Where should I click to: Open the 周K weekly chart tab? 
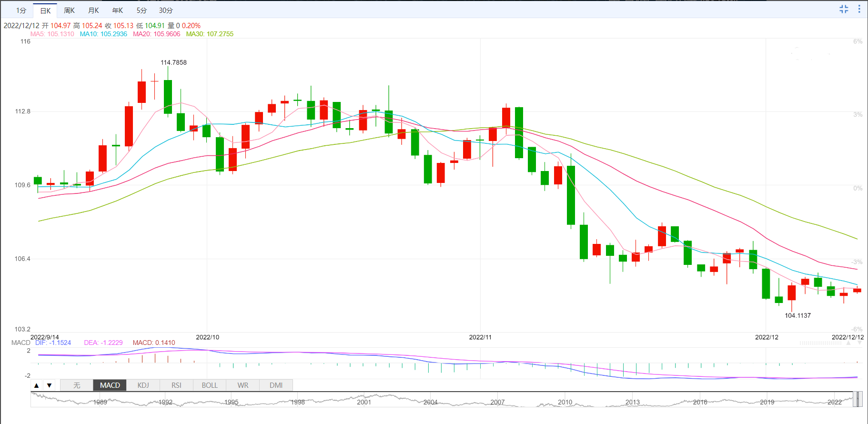[x=70, y=10]
